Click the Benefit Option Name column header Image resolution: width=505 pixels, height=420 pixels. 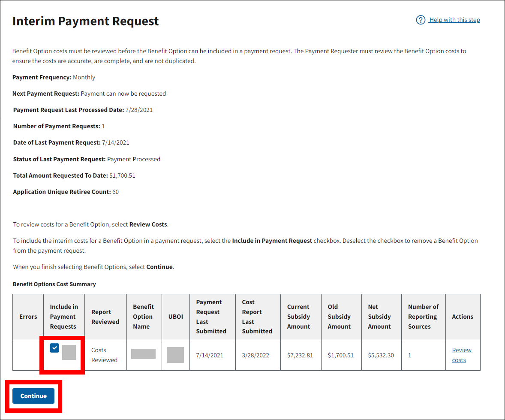pyautogui.click(x=143, y=317)
